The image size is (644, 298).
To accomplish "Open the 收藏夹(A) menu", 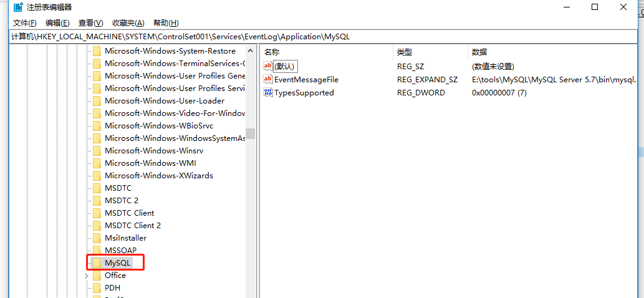I will (x=128, y=23).
